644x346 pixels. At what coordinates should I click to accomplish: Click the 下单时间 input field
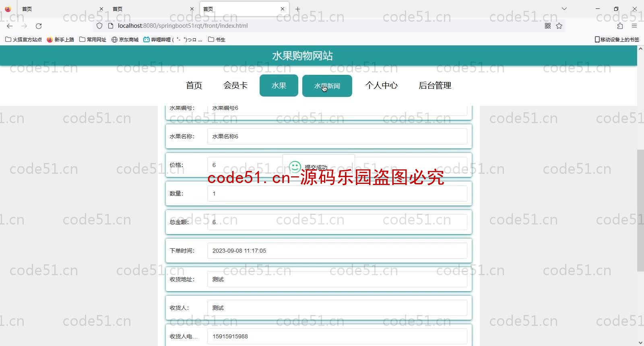coord(337,251)
